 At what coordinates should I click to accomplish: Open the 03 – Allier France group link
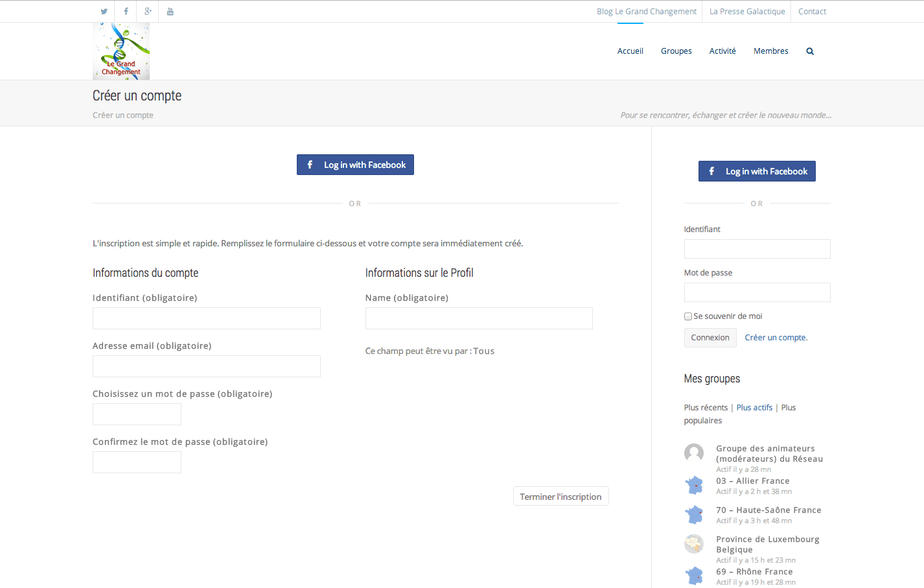pos(753,481)
